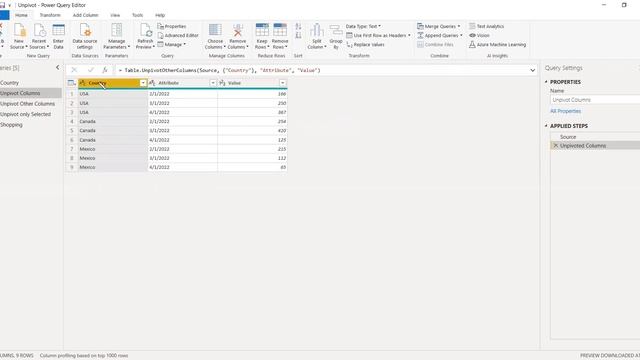Screen dimensions: 640x360
Task: Click the Mexico cell in row 7
Action: click(x=113, y=149)
